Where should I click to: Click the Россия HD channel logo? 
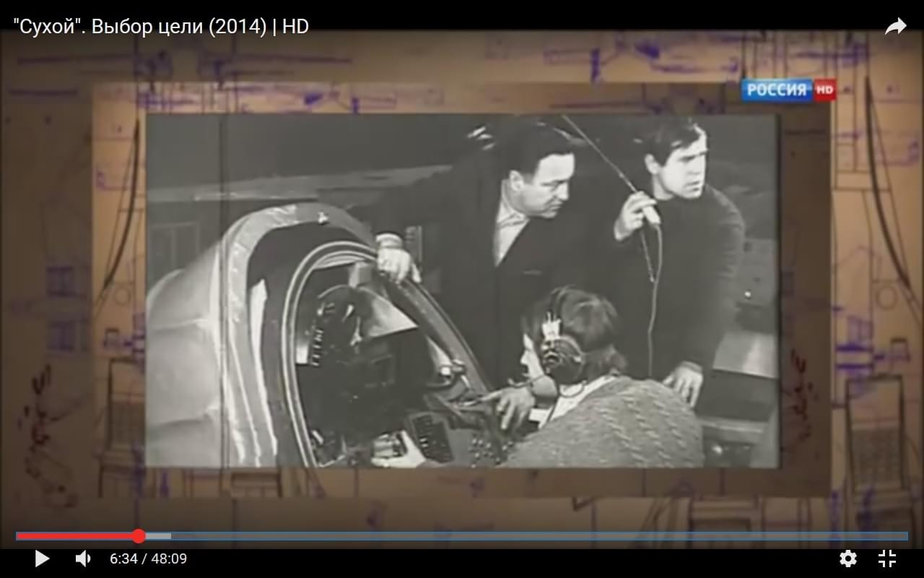coord(788,90)
